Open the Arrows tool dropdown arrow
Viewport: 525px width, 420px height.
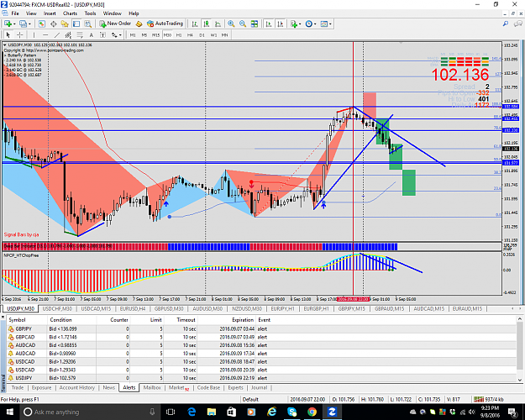point(120,34)
